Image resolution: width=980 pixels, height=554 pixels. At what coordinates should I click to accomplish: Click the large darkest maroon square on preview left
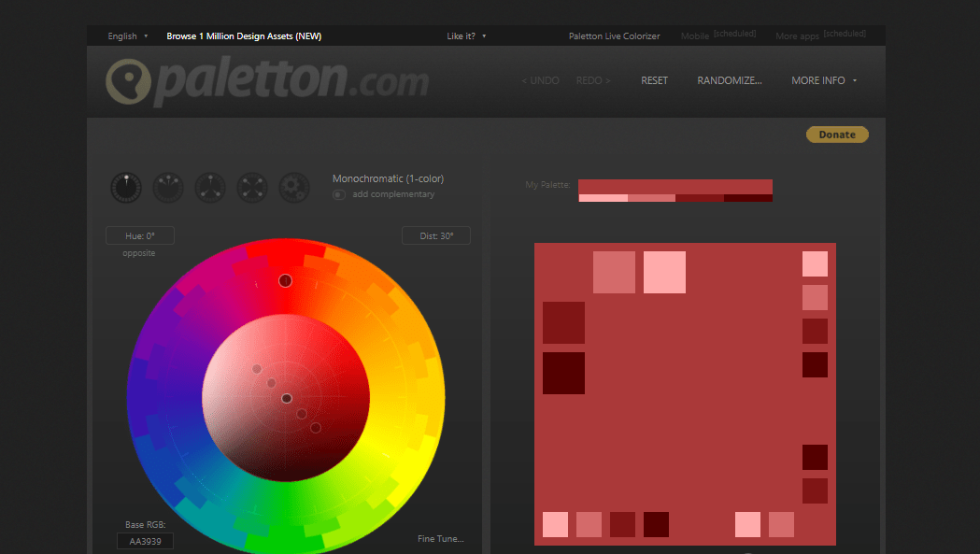pyautogui.click(x=563, y=374)
